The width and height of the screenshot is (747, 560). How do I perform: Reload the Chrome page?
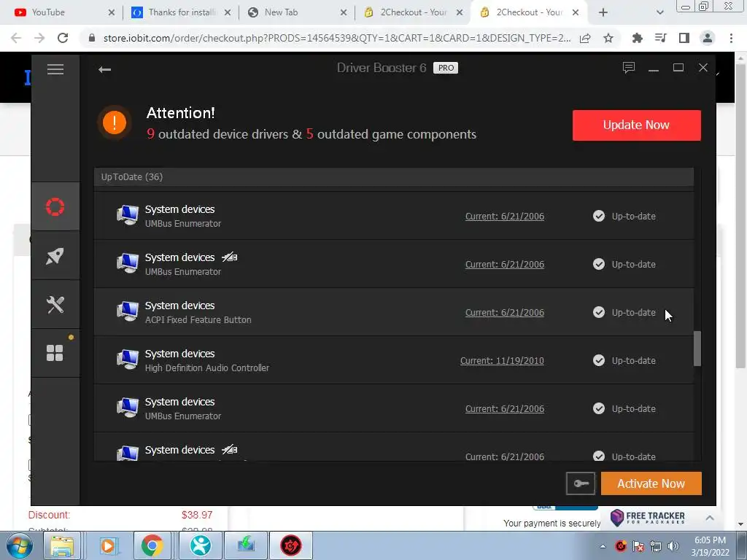pos(63,38)
